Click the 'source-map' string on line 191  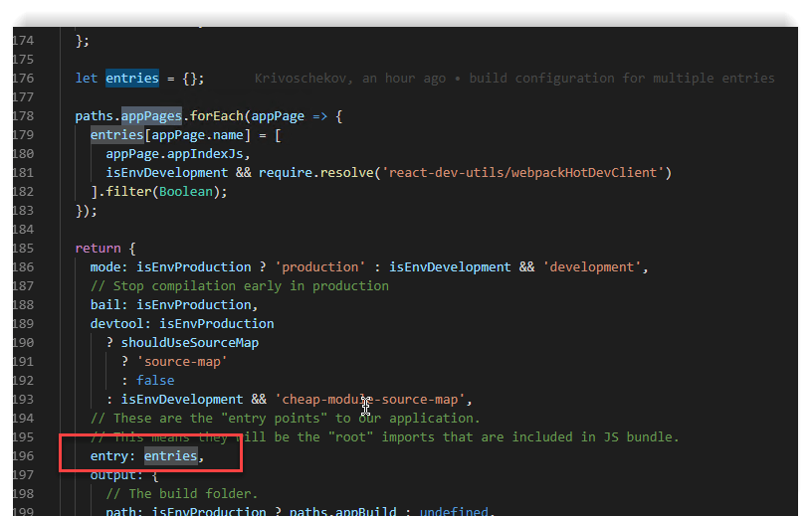tap(174, 362)
